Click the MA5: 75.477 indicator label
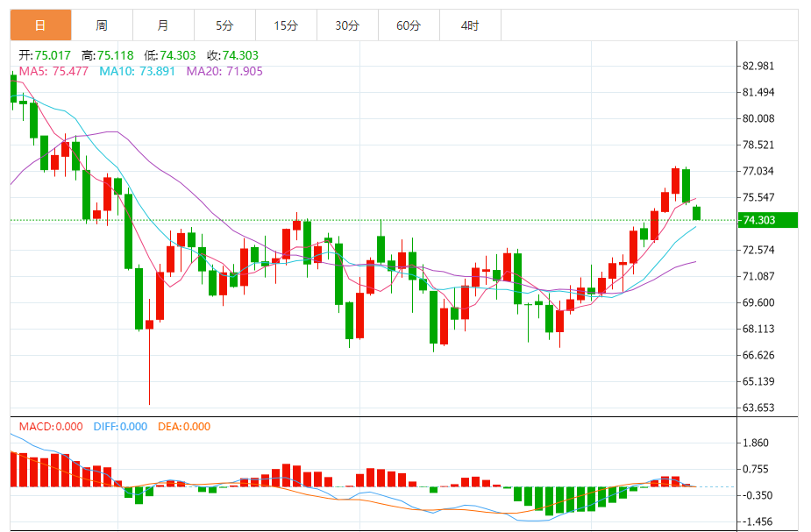The width and height of the screenshot is (811, 532). 53,71
